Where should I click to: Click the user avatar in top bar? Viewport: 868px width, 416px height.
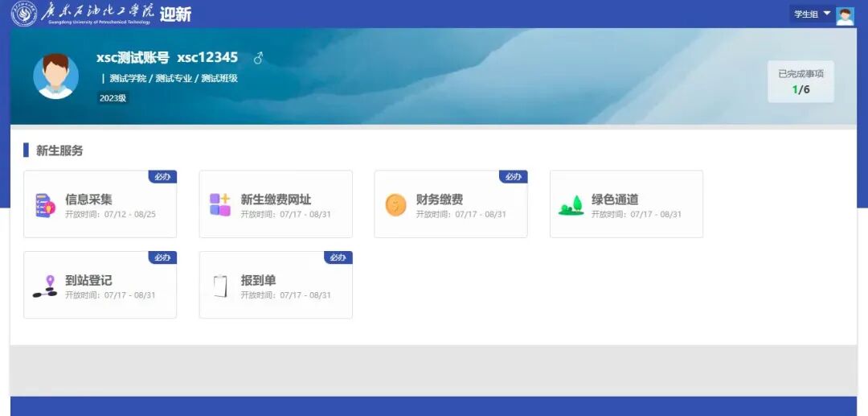845,16
